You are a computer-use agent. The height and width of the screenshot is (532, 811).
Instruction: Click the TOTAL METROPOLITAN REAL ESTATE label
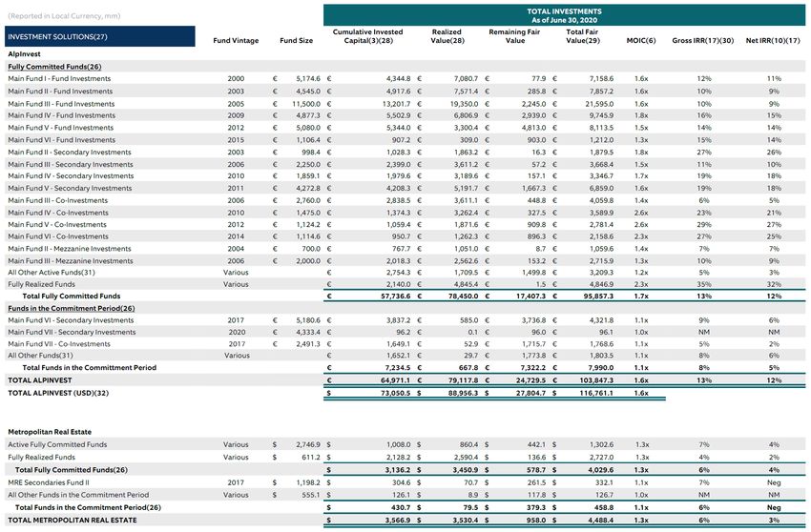(x=73, y=521)
